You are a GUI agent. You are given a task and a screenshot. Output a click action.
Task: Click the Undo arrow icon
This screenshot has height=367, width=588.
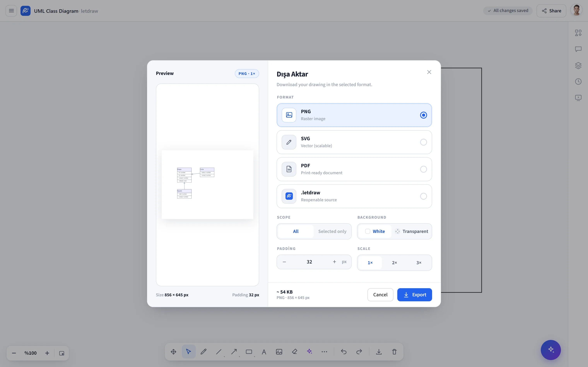click(x=344, y=352)
